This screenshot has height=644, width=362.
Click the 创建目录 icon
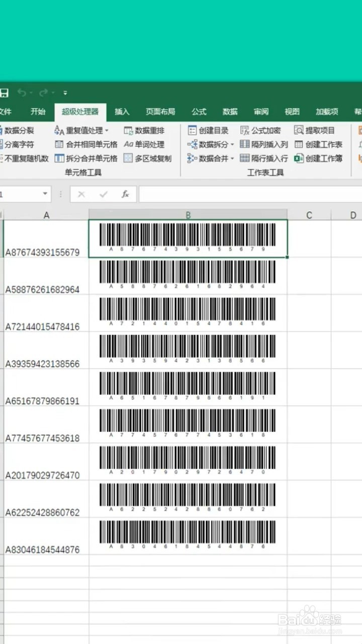(192, 130)
